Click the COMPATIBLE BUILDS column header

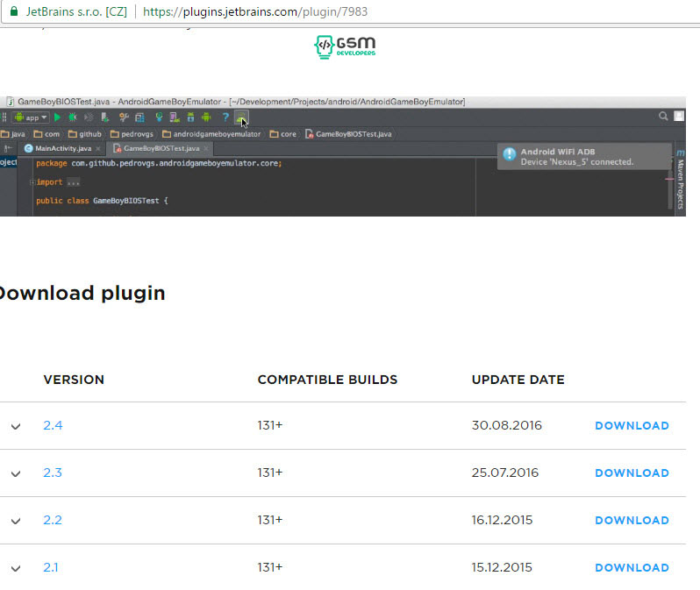[x=327, y=380]
